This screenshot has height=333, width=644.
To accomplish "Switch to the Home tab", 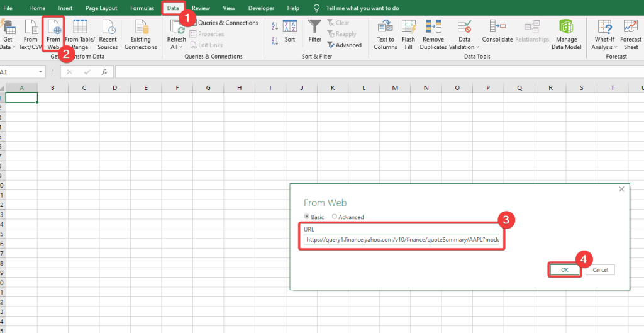I will 37,8.
